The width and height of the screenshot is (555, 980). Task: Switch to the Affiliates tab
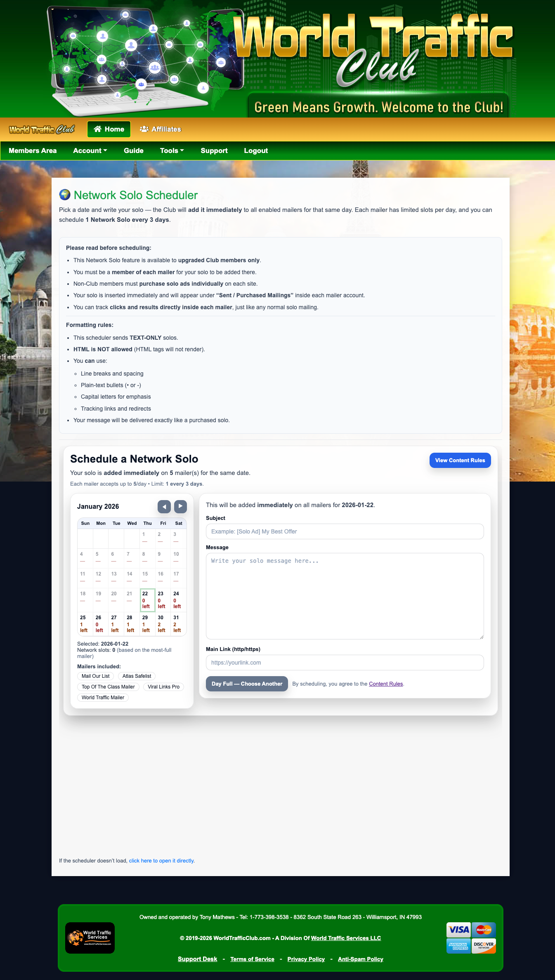coord(161,129)
